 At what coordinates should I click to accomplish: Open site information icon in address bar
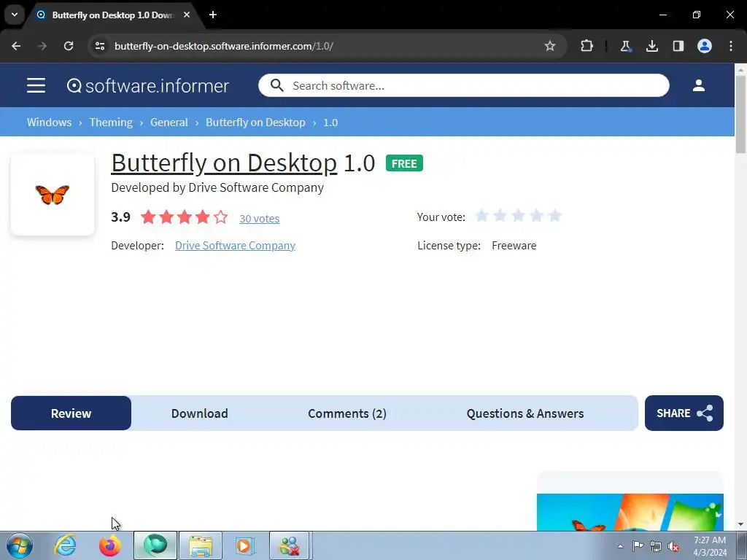tap(100, 46)
